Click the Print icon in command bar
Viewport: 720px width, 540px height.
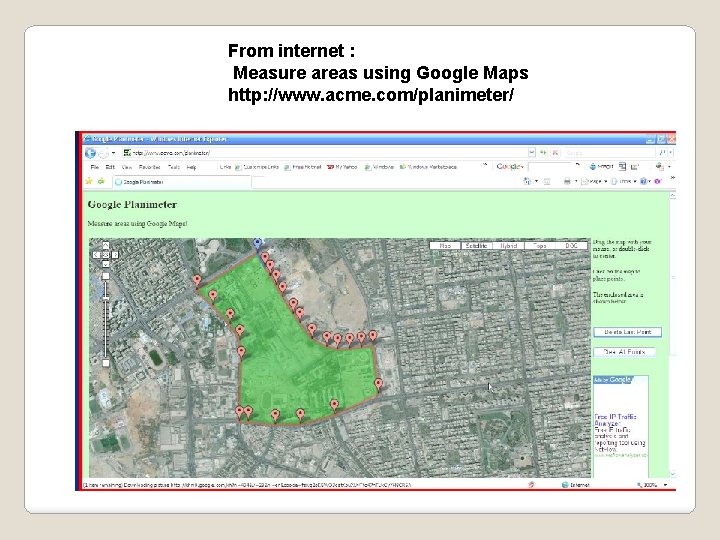tap(567, 181)
